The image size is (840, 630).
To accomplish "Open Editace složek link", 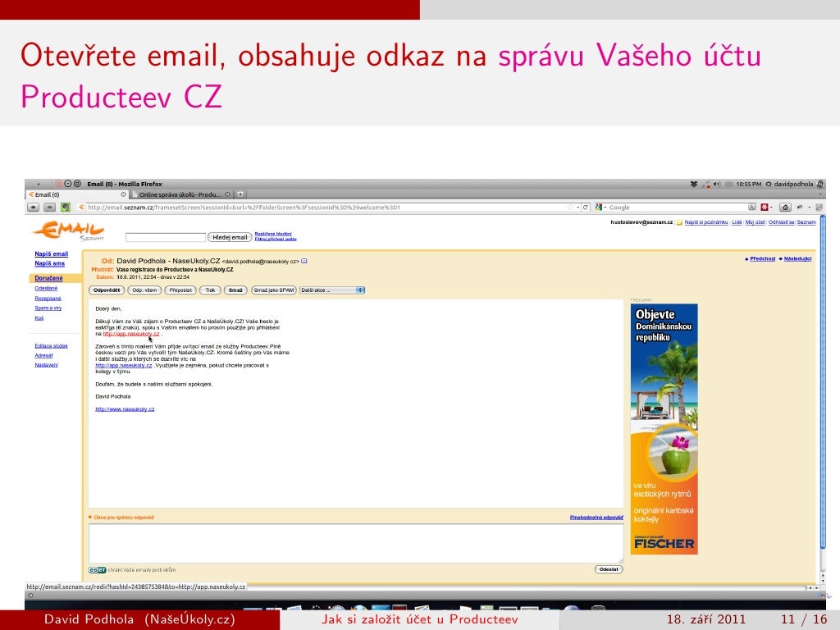I will (52, 346).
